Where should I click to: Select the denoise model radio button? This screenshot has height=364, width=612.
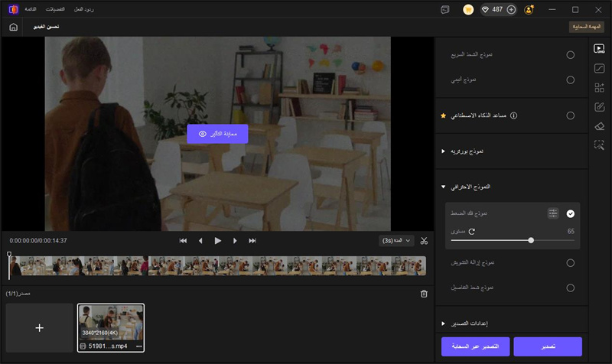(x=570, y=263)
